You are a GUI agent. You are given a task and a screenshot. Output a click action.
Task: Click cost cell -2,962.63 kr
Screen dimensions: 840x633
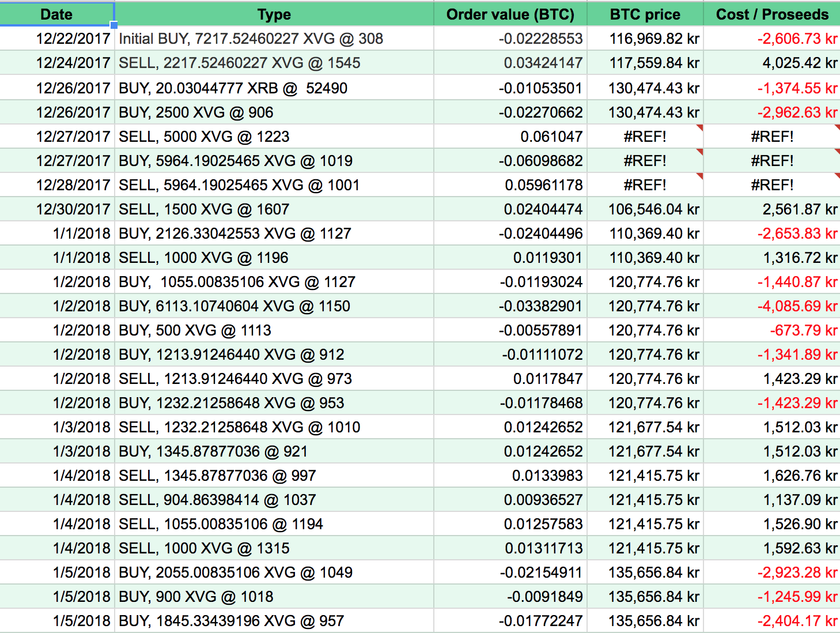pos(772,112)
